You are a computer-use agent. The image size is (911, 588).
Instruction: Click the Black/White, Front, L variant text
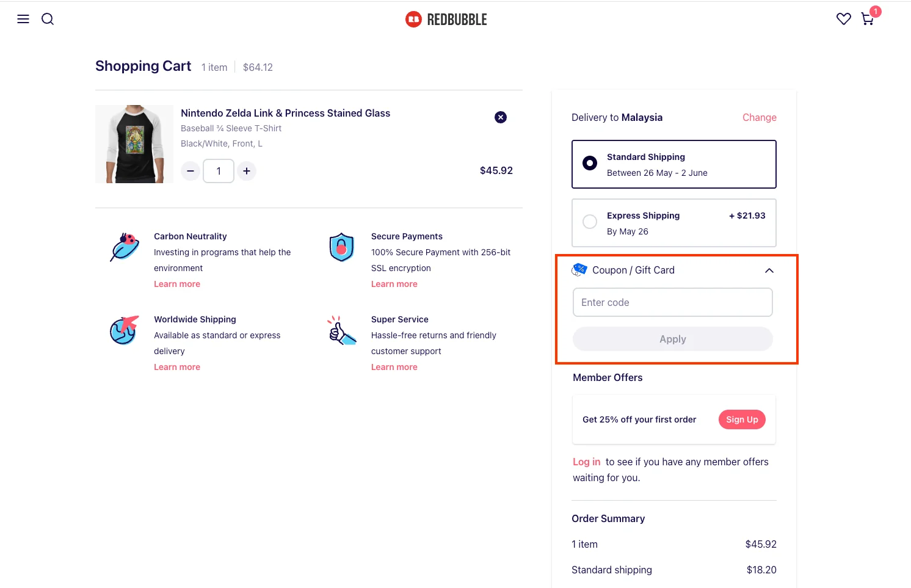(222, 143)
